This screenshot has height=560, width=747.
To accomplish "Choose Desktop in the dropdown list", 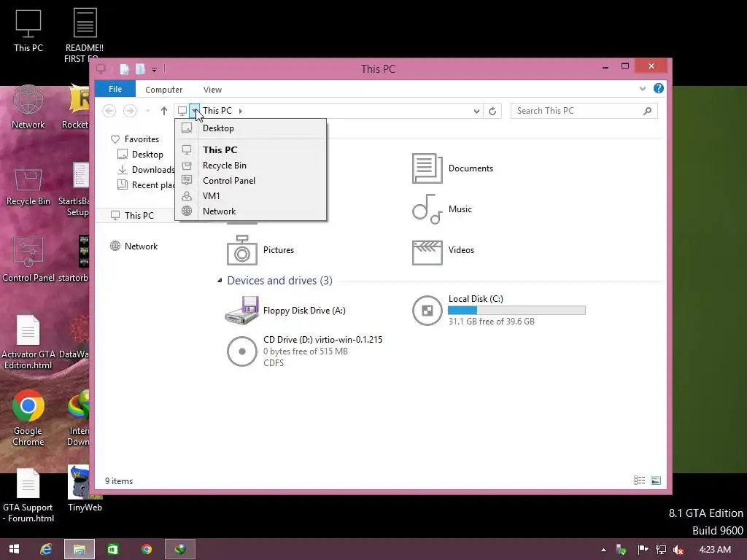I will click(x=251, y=128).
